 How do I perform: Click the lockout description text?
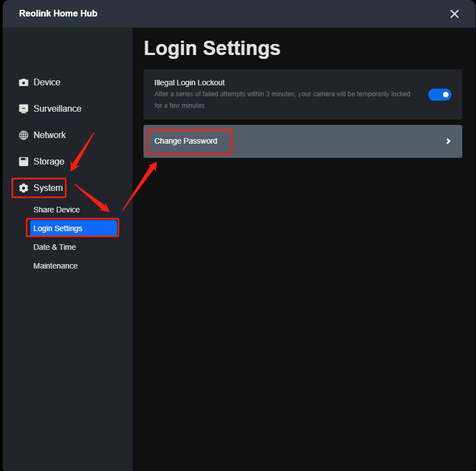(283, 100)
